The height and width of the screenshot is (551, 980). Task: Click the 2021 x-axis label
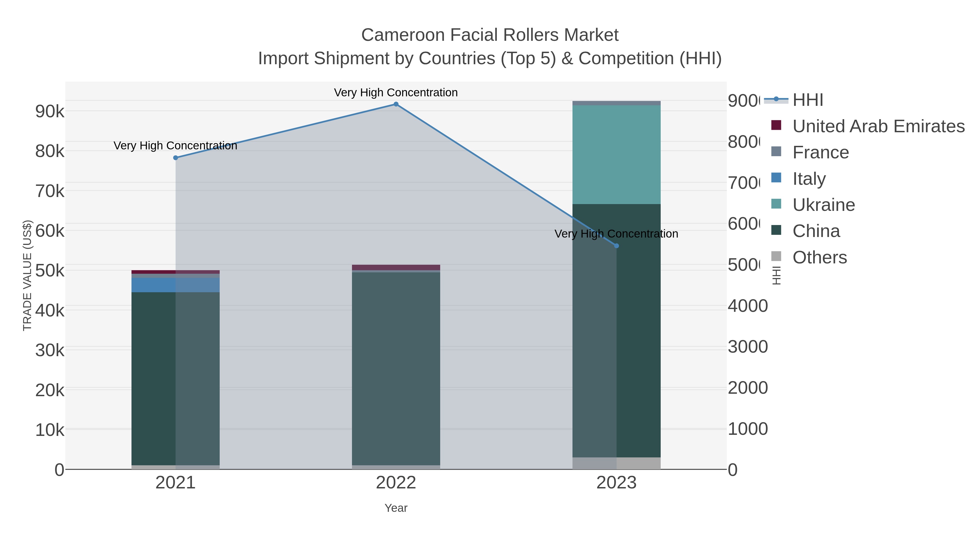[175, 483]
